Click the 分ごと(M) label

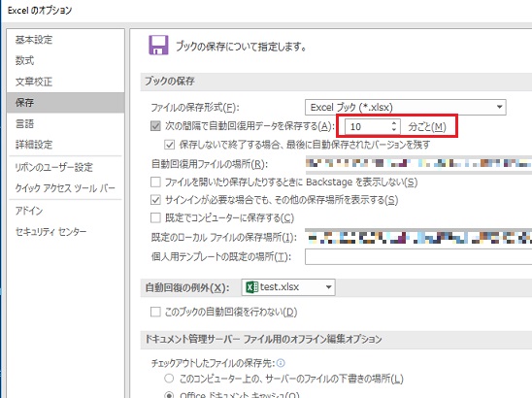[x=427, y=127]
